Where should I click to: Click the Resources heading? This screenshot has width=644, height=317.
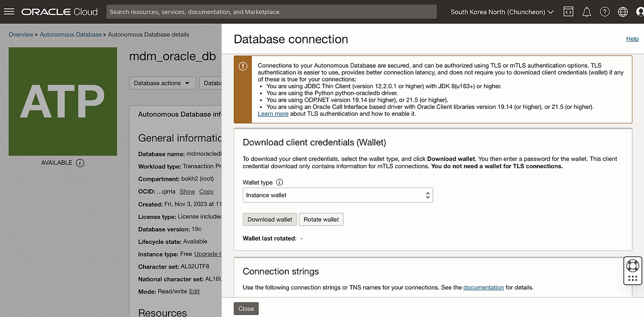tap(163, 312)
